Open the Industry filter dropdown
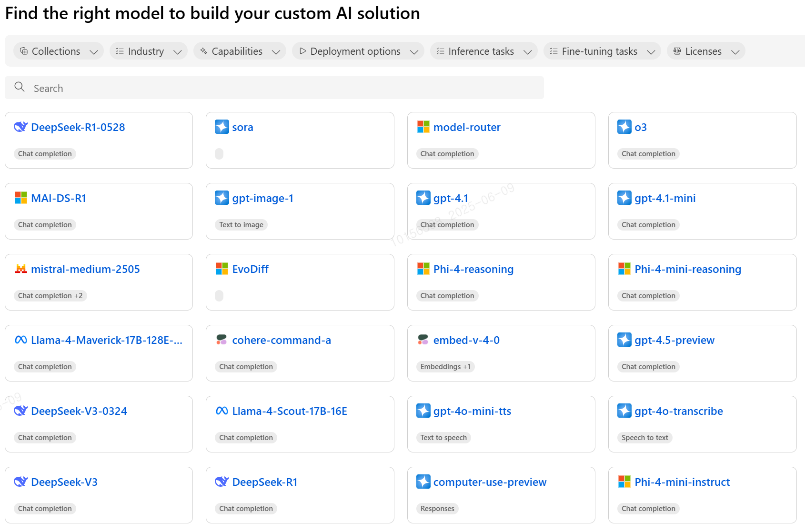The image size is (805, 532). (149, 51)
